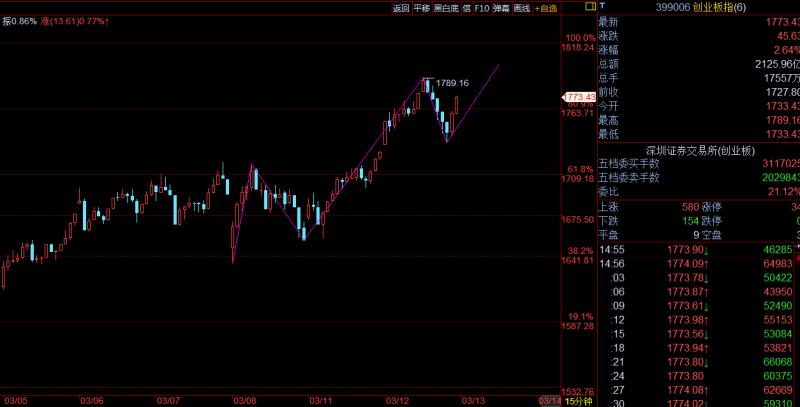Click the 五档委买手数 row
This screenshot has width=800, height=407.
pyautogui.click(x=699, y=164)
